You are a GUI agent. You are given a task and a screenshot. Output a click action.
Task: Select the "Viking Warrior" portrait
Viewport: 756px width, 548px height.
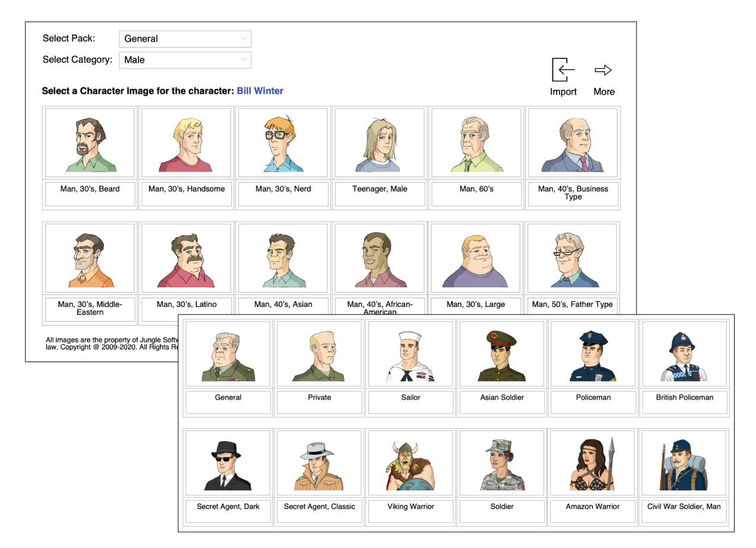tap(410, 463)
